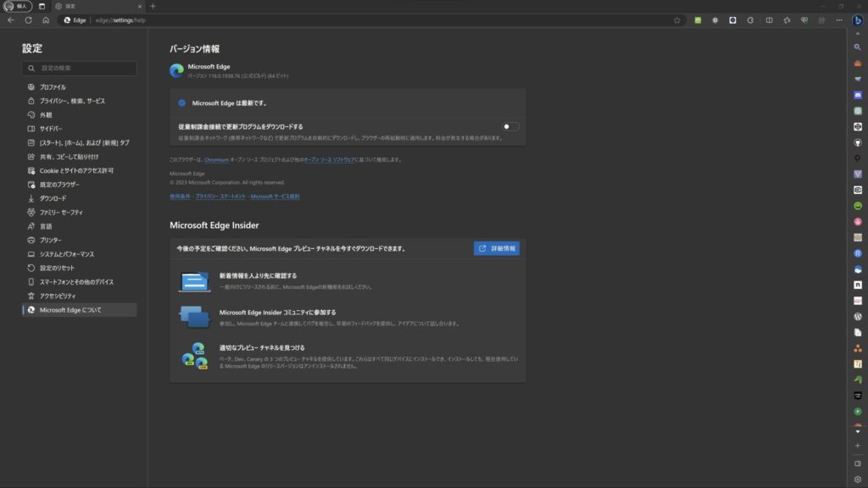Click the personal profile button in the title bar

pyautogui.click(x=17, y=6)
